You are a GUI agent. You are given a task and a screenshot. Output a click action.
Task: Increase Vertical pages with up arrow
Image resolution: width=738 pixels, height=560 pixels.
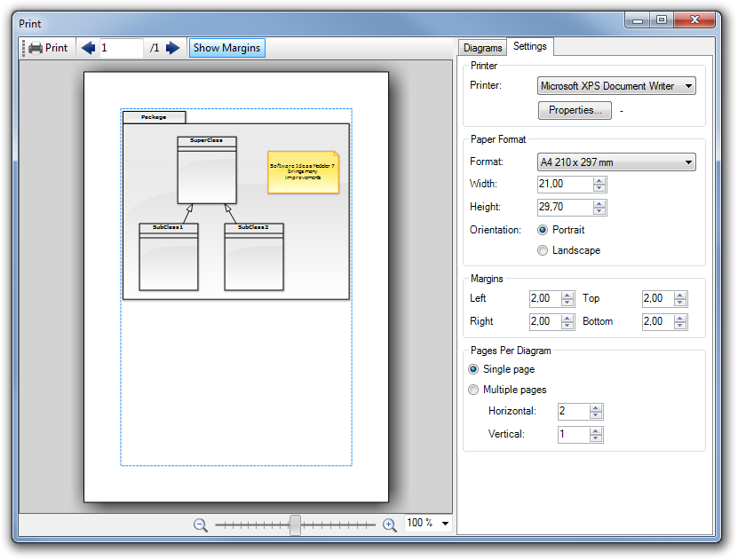pos(596,431)
